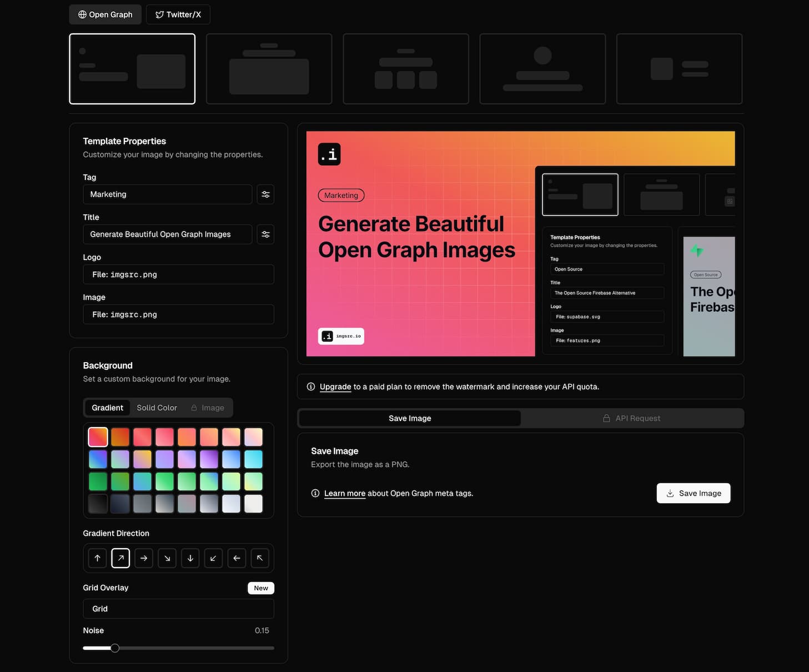This screenshot has height=672, width=809.
Task: Choose Image file imgsrc.png field
Action: click(x=179, y=314)
